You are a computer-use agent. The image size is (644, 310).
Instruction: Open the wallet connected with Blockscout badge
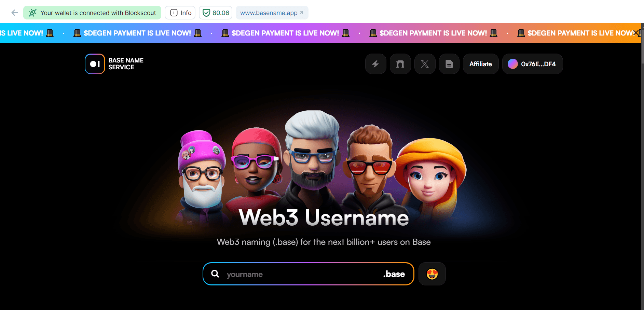point(92,13)
